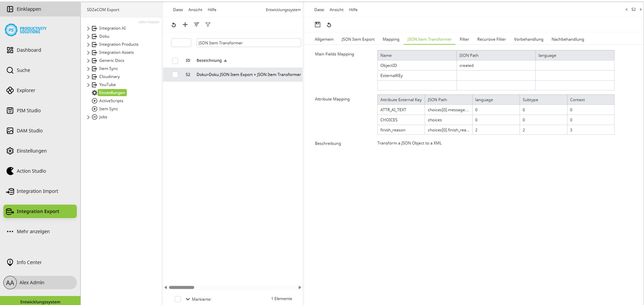Switch to Mapping tab

point(391,39)
